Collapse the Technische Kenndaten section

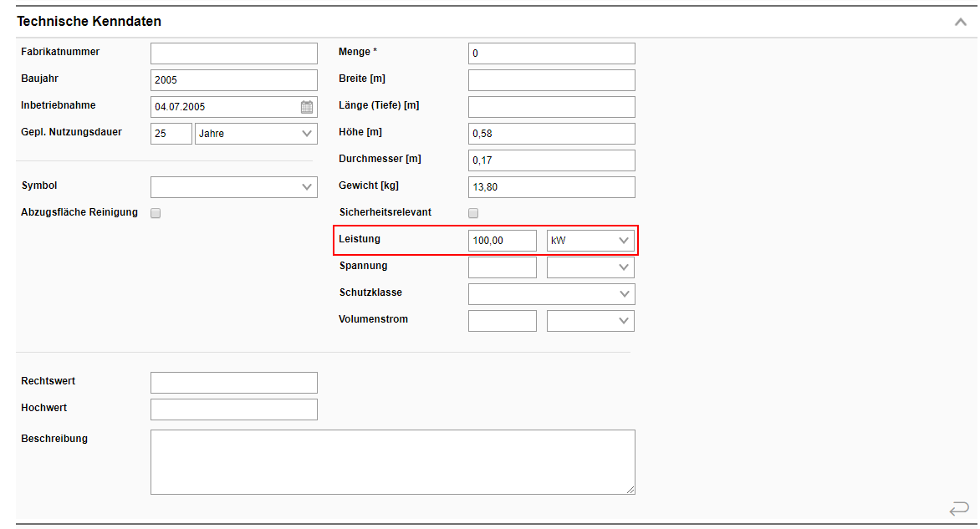pos(960,22)
